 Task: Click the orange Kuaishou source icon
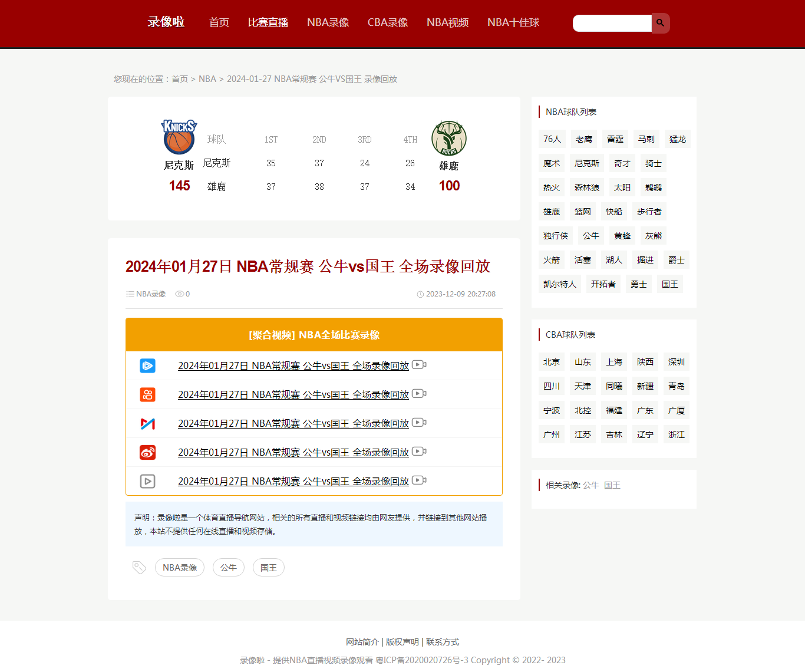click(147, 395)
